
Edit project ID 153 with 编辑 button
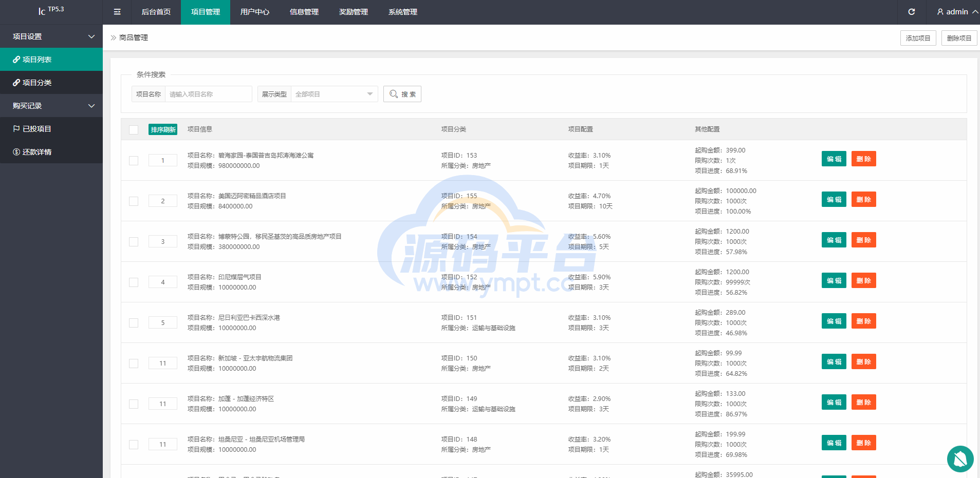pos(834,159)
